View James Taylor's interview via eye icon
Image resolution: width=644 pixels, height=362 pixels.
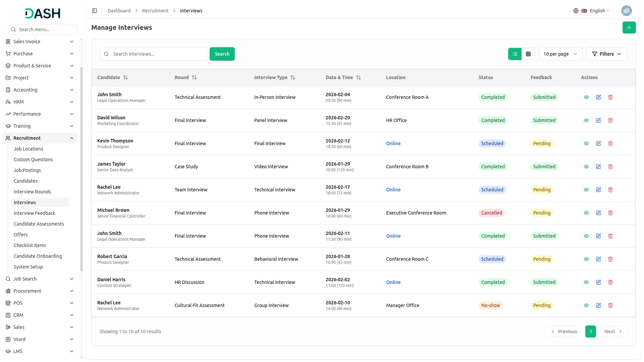586,167
